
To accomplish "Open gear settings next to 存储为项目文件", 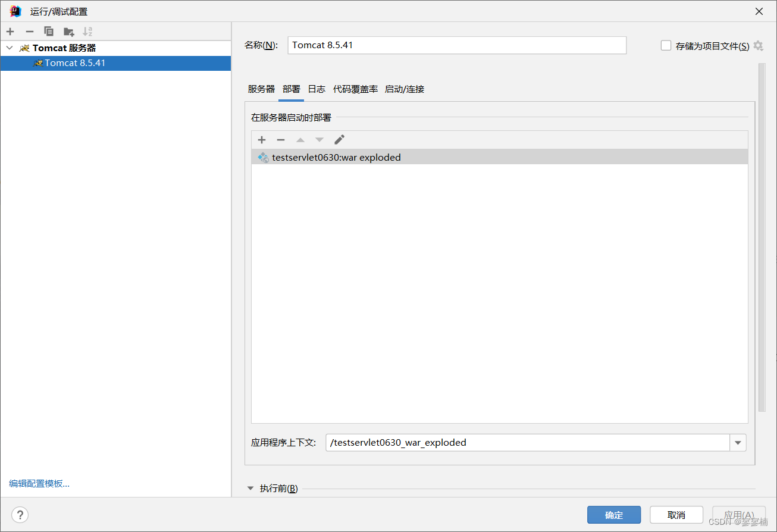I will pos(758,45).
